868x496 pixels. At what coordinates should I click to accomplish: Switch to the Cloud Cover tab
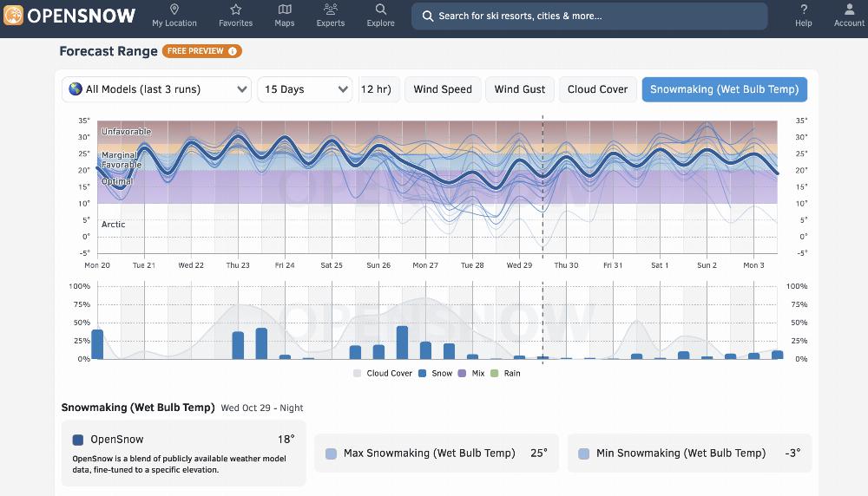597,89
